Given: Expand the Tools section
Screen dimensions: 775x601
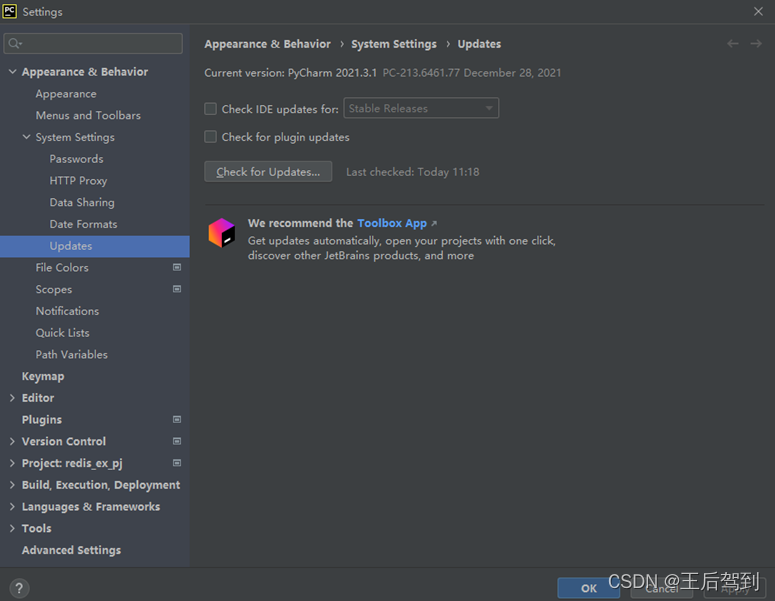Looking at the screenshot, I should click(x=12, y=528).
